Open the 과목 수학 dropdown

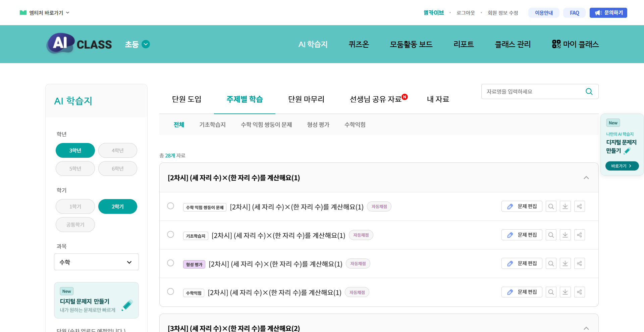96,262
